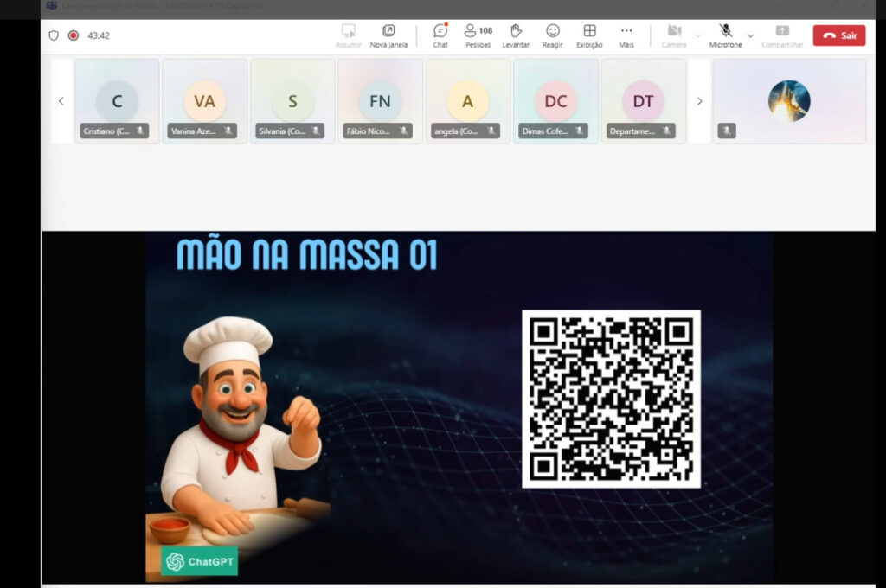Open the Mais options menu
Viewport: 886px width, 588px height.
point(626,35)
